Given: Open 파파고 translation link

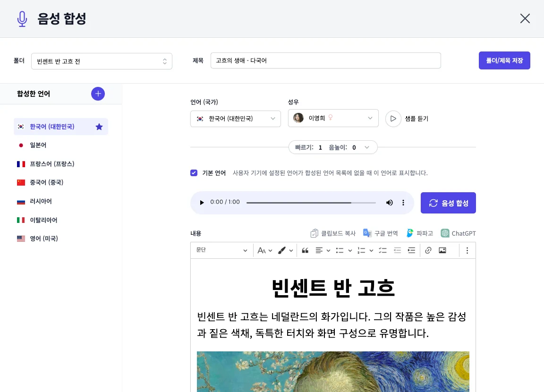Looking at the screenshot, I should (419, 233).
